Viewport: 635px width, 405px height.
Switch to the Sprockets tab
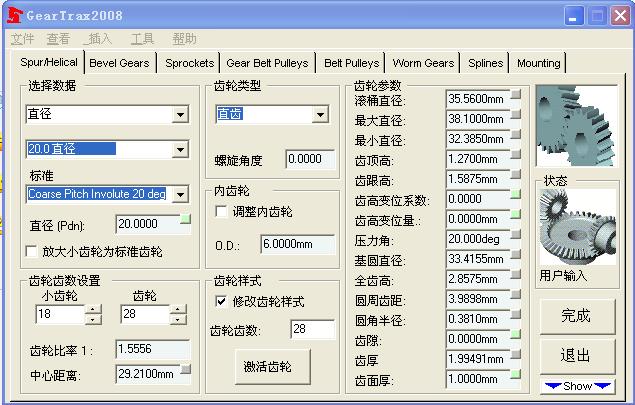pos(190,63)
